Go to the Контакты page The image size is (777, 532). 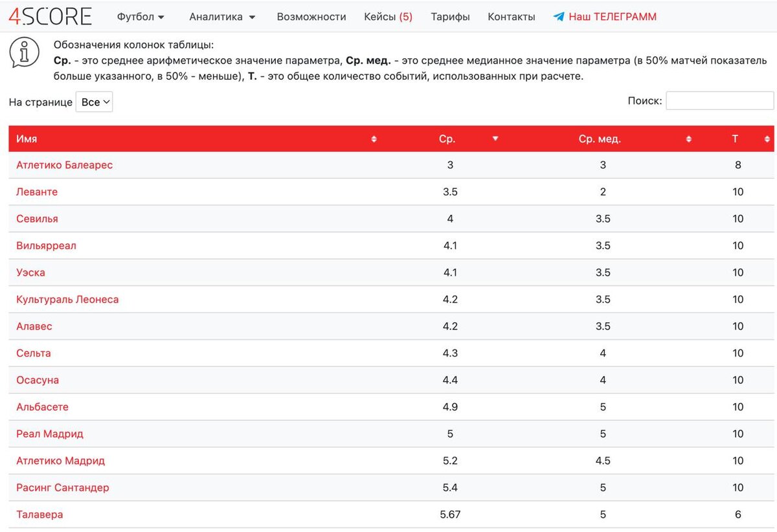point(512,17)
